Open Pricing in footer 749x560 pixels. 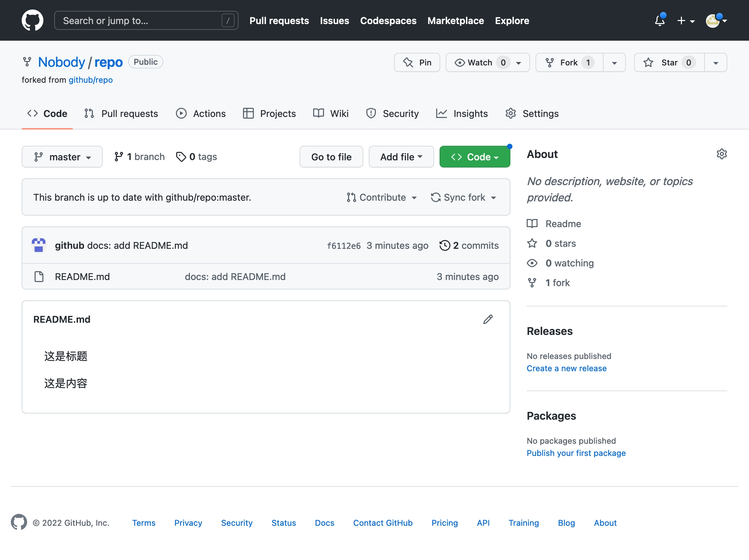click(x=445, y=523)
